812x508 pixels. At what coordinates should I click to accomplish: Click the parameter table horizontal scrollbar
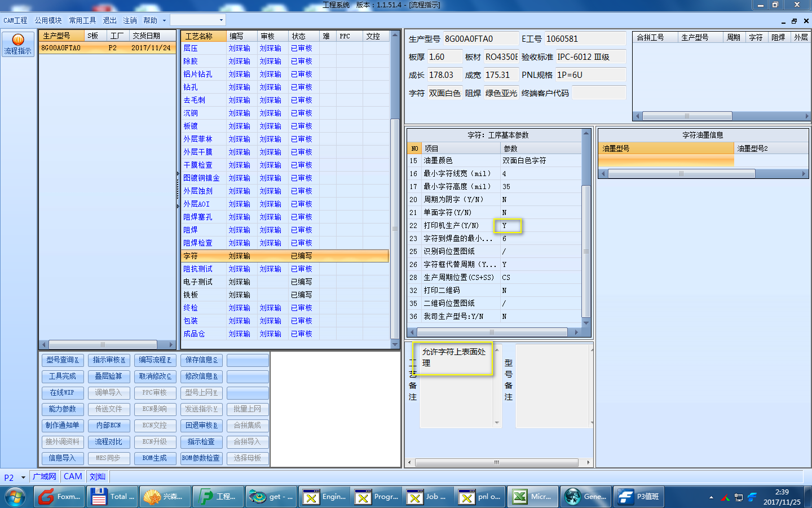(495, 332)
